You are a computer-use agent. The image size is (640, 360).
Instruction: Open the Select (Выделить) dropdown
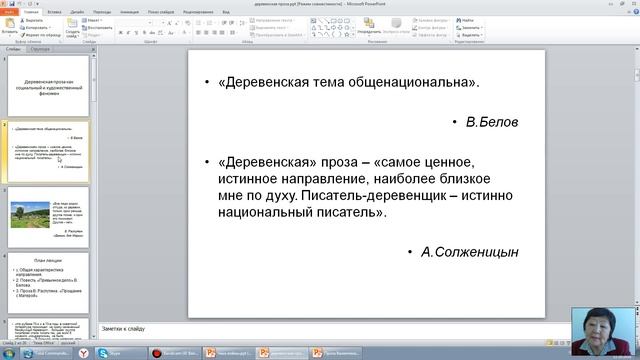tap(469, 35)
